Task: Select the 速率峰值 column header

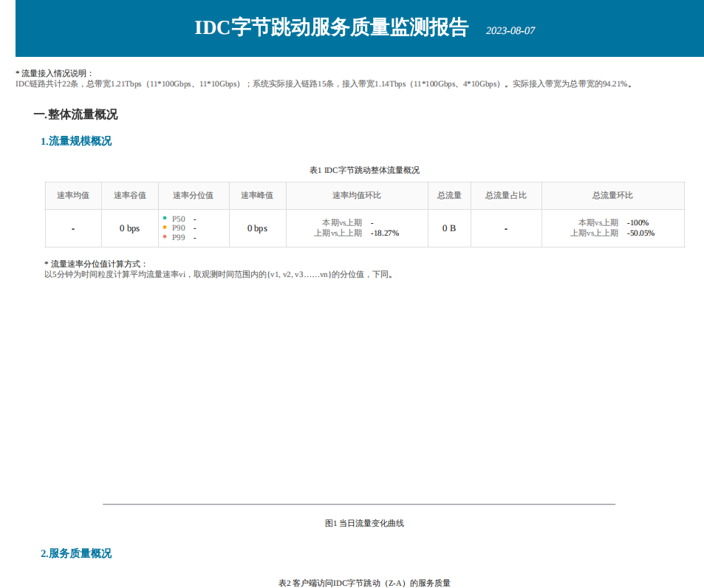Action: (x=256, y=195)
